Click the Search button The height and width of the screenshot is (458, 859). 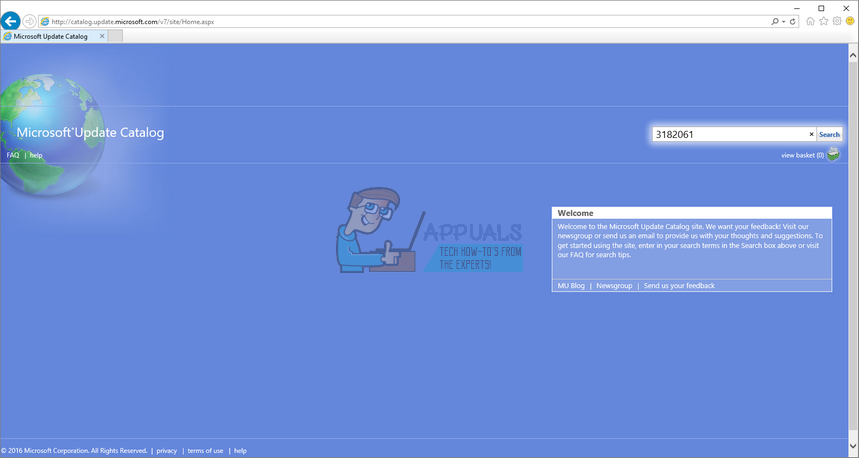click(x=829, y=134)
